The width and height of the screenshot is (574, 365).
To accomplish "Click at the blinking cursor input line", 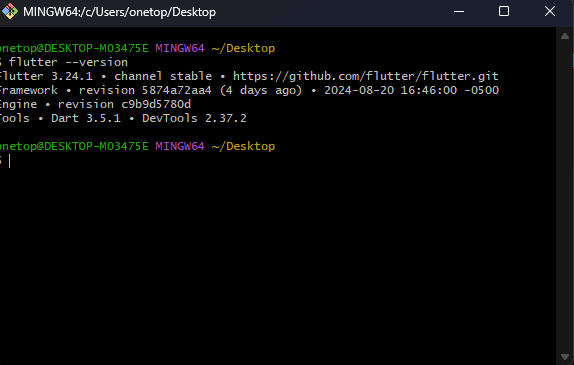I will click(10, 161).
